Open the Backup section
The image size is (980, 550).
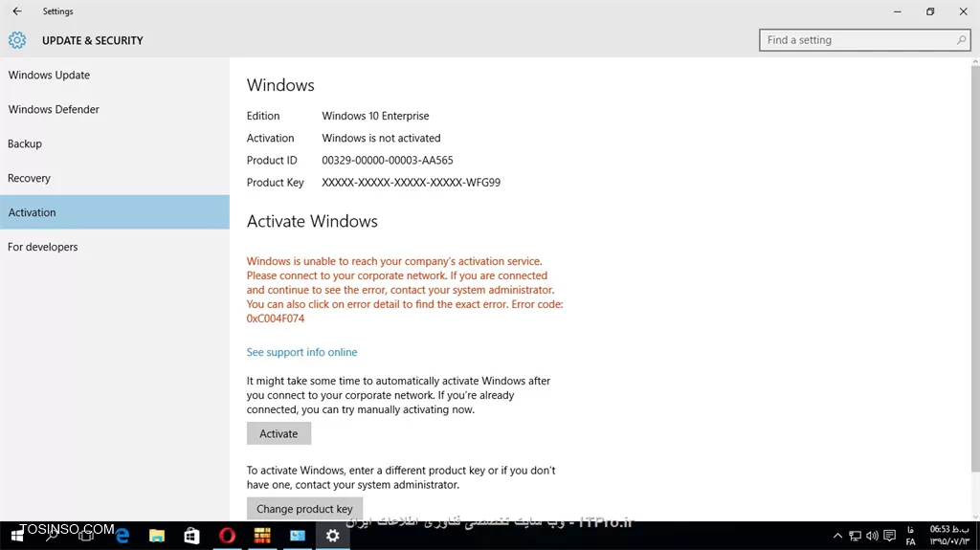pyautogui.click(x=115, y=143)
